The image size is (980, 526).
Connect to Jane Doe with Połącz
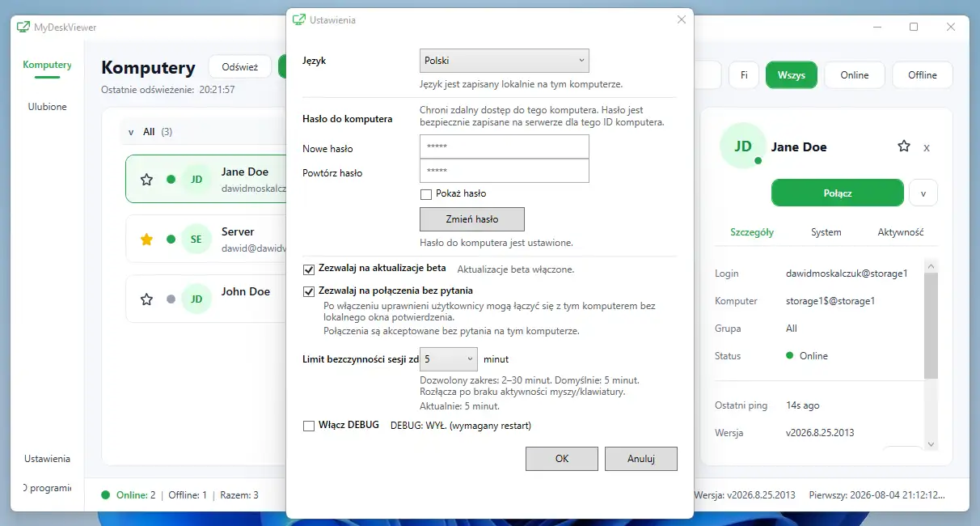click(x=838, y=193)
